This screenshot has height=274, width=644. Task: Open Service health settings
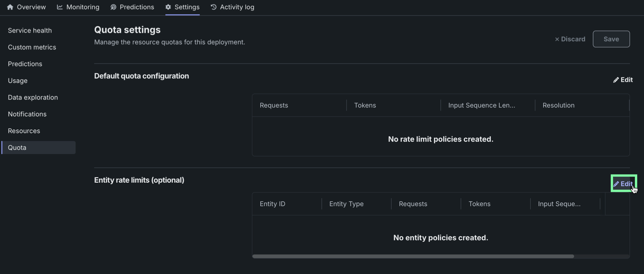click(30, 30)
